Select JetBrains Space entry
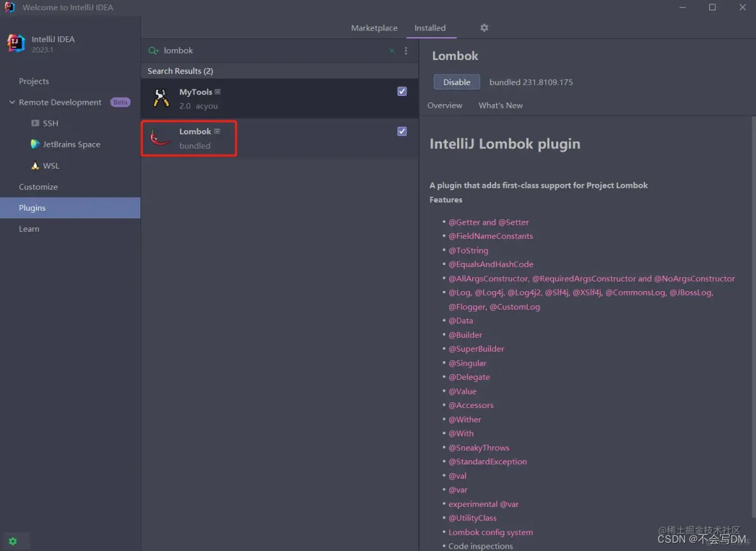The image size is (756, 551). pyautogui.click(x=70, y=144)
